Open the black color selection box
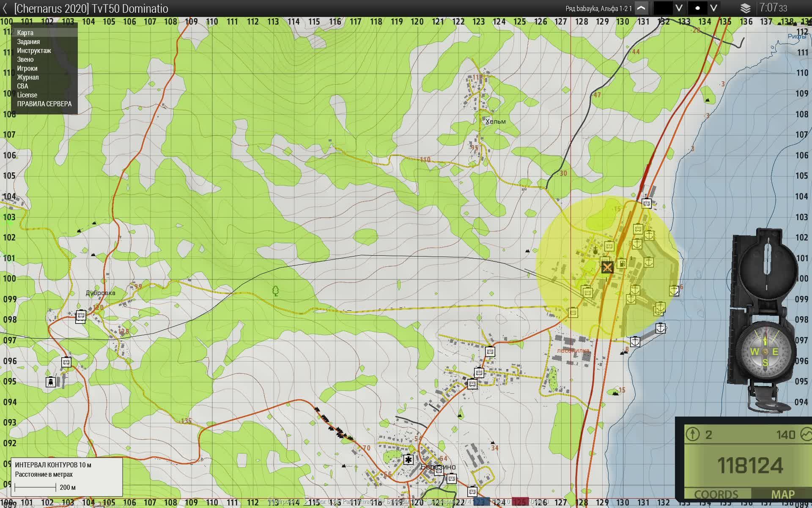The width and height of the screenshot is (812, 508). click(x=663, y=8)
